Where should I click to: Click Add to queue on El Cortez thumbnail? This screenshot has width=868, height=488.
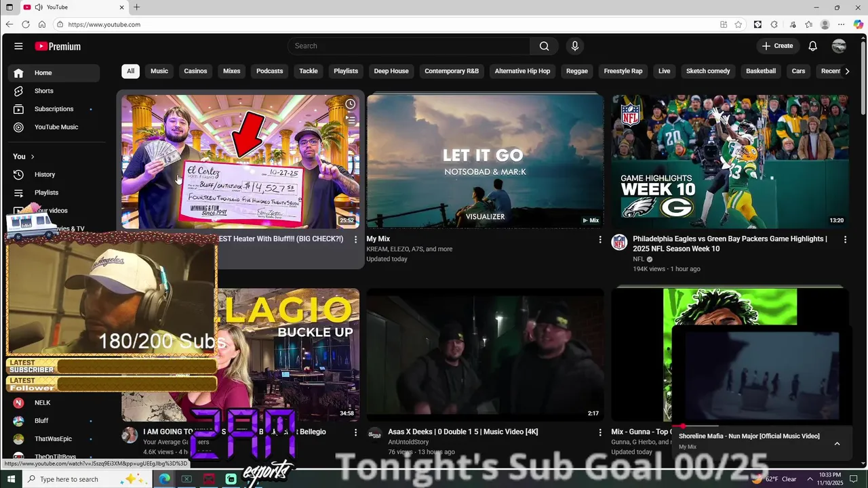350,119
